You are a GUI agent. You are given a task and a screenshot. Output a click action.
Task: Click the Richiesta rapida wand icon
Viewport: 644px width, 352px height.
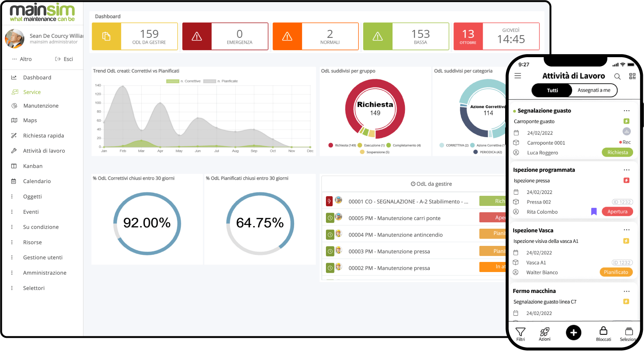coord(14,136)
